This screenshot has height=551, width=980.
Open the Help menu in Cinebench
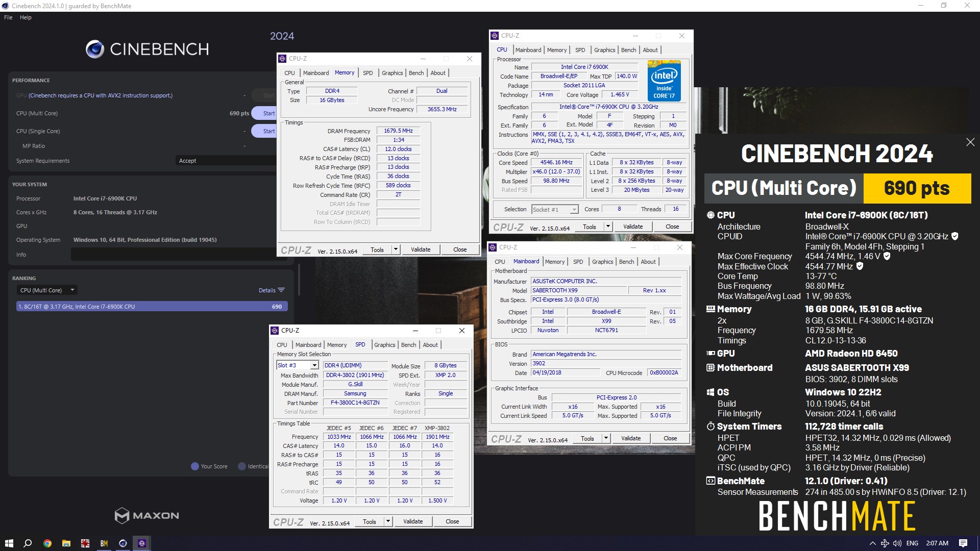26,17
